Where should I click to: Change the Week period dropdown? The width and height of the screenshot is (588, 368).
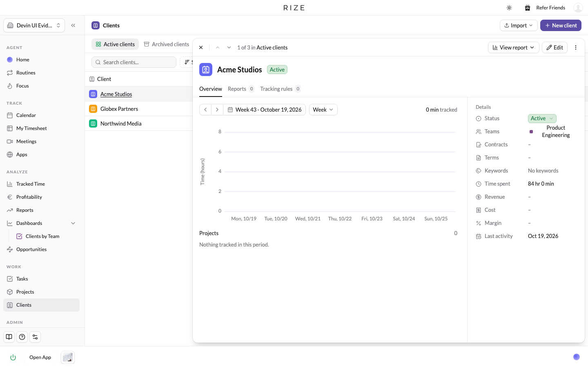323,110
